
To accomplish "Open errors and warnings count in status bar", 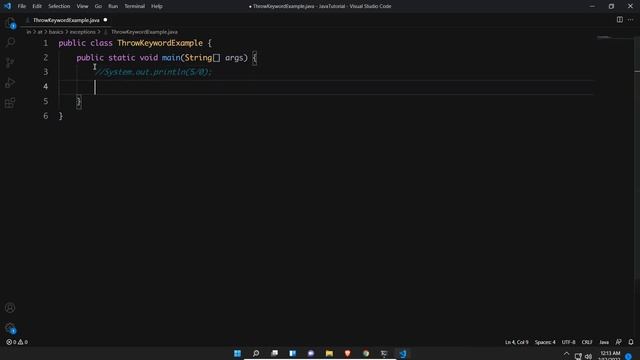I will tap(17, 342).
